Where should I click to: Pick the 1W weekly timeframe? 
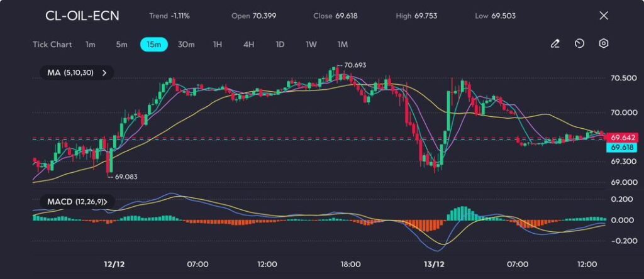pyautogui.click(x=311, y=45)
